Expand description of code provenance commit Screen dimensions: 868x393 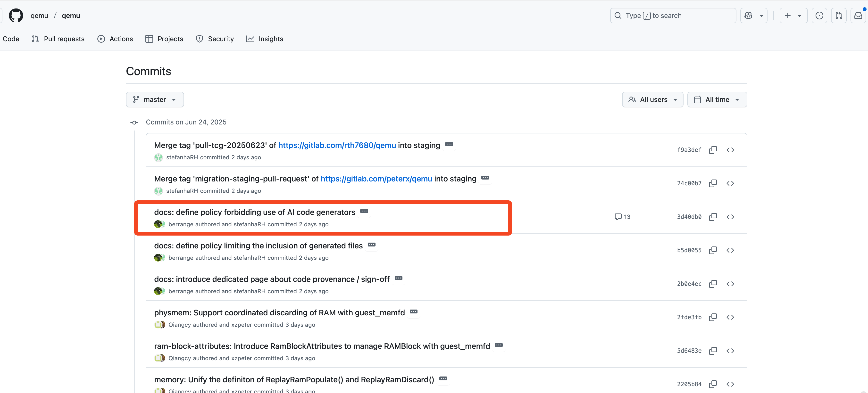[x=398, y=278]
